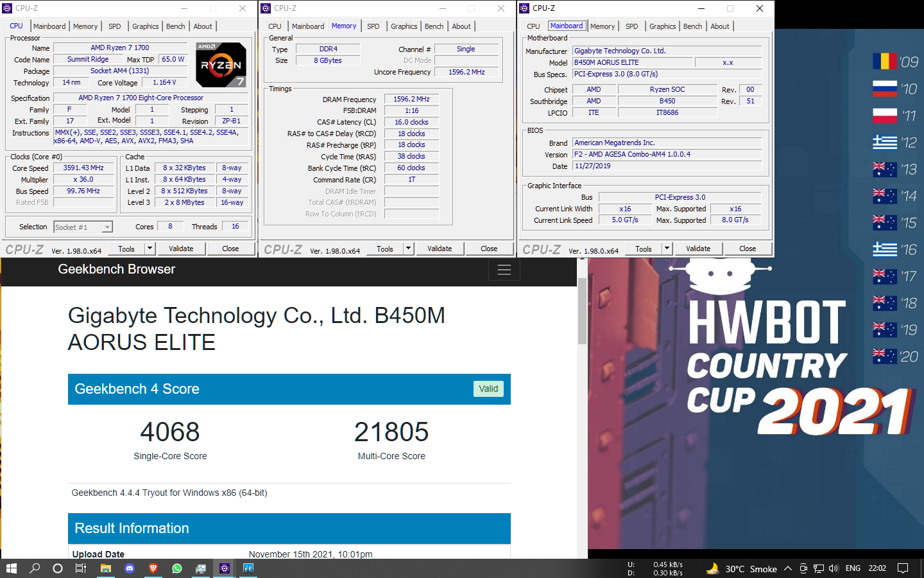The image size is (924, 578).
Task: Switch to Memory tab in Mainboard window
Action: click(x=602, y=26)
